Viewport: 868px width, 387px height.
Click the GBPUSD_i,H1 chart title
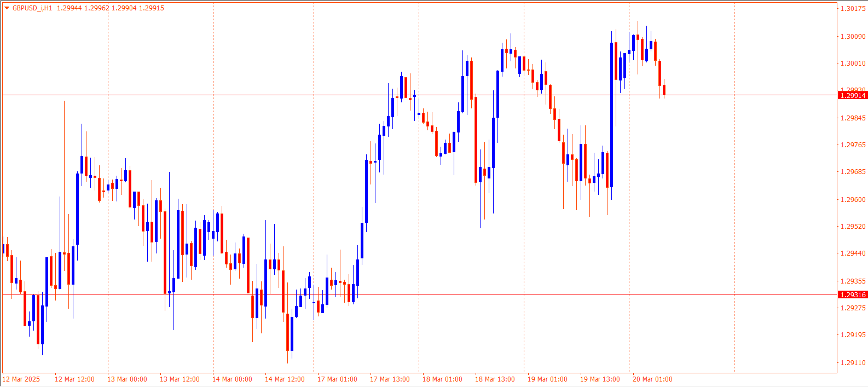click(32, 8)
